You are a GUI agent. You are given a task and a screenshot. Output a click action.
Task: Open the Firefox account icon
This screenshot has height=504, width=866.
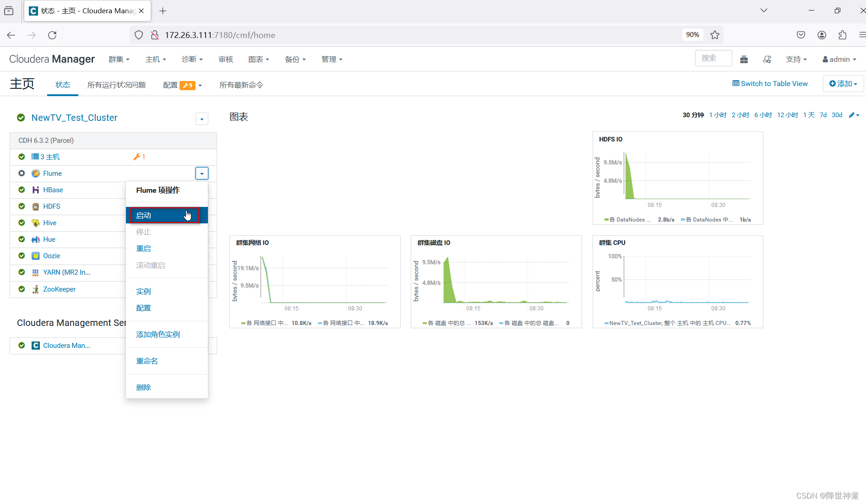[822, 35]
